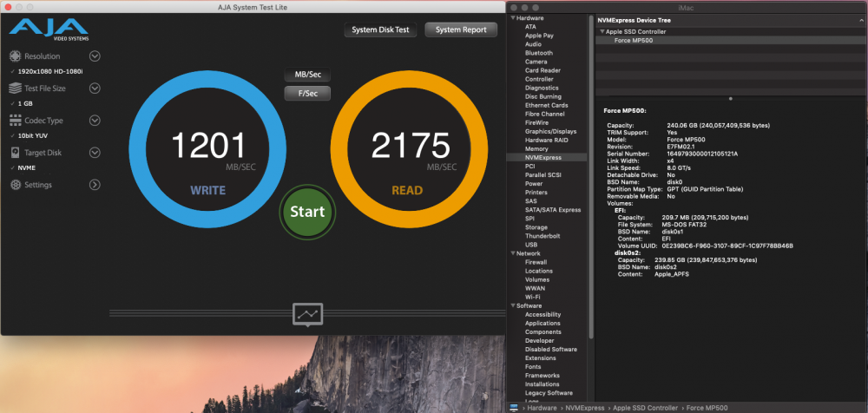Select the Force MP500 row in device tree

pos(731,41)
